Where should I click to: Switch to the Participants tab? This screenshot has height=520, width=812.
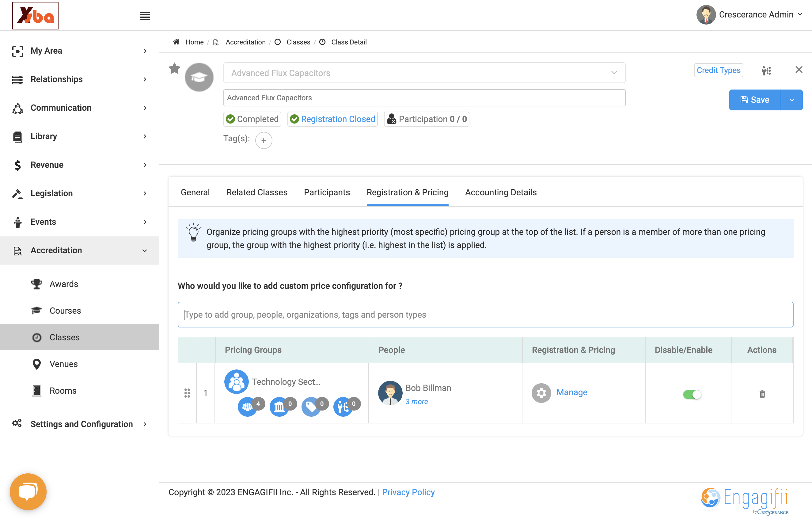327,193
